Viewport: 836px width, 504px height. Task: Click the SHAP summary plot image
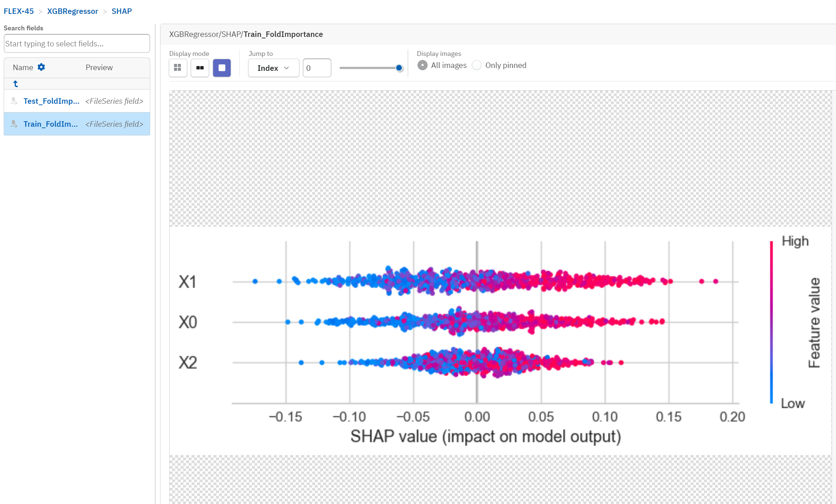500,340
